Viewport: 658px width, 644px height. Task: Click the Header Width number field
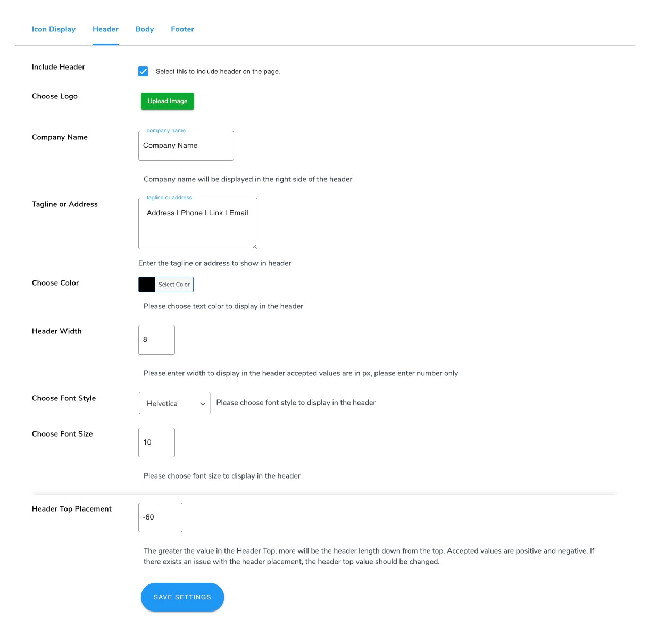[156, 339]
